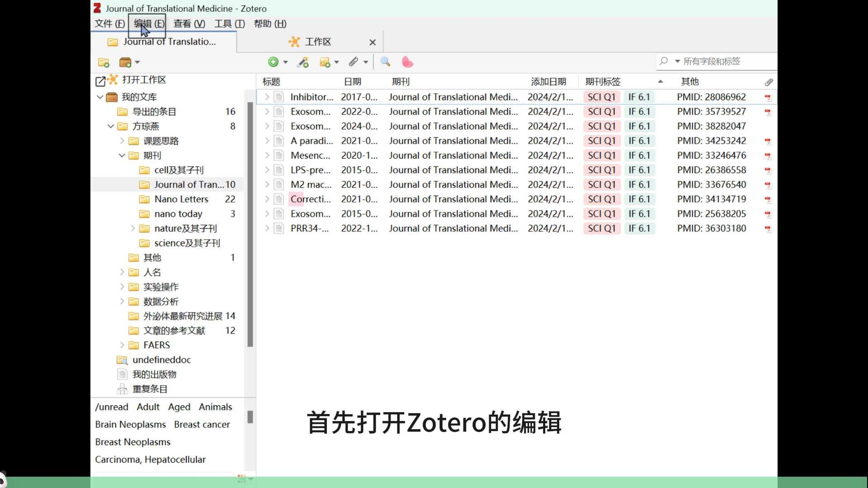Collapse the 我的文库 library tree
Viewport: 868px width, 488px height.
(100, 97)
